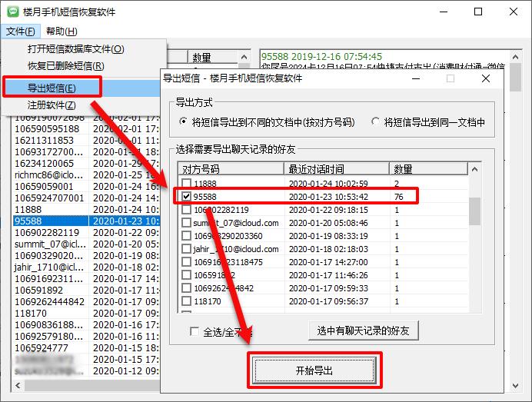Open the 文件(F) menu
Viewport: 532px width, 402px height.
20,32
